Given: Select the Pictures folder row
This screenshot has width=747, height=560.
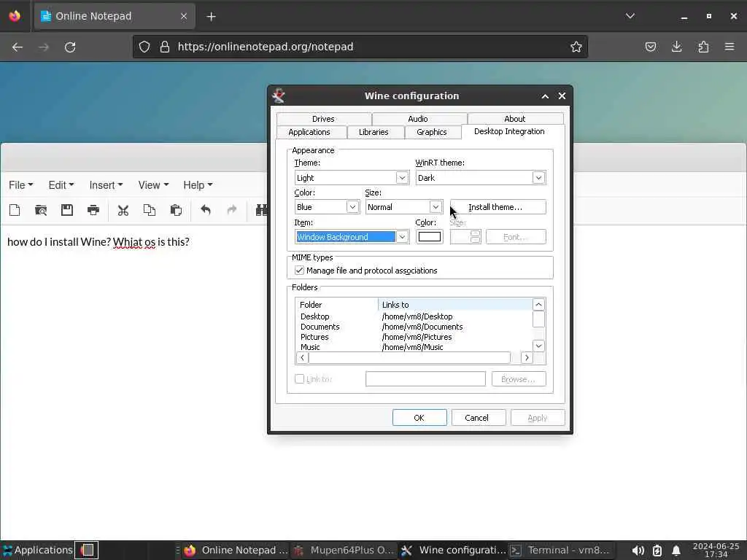Looking at the screenshot, I should [x=414, y=337].
